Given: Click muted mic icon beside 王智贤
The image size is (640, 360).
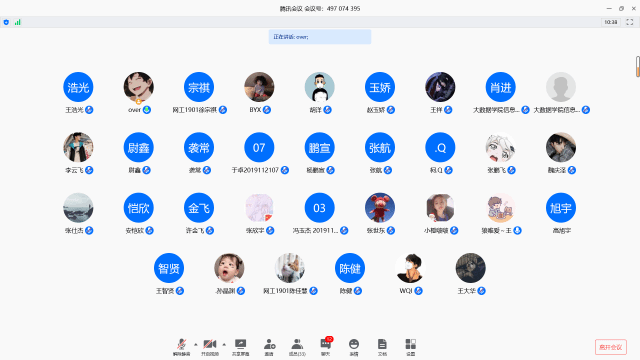Looking at the screenshot, I should (180, 291).
